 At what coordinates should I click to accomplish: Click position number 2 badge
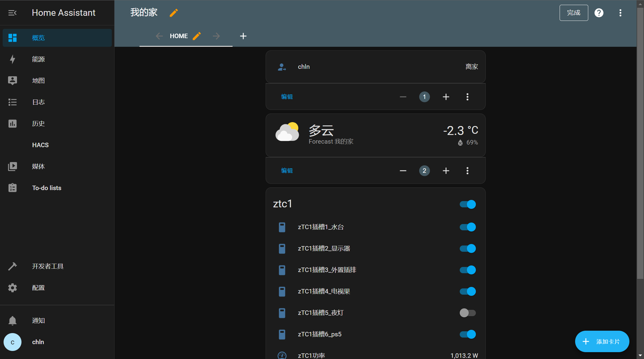pos(425,171)
